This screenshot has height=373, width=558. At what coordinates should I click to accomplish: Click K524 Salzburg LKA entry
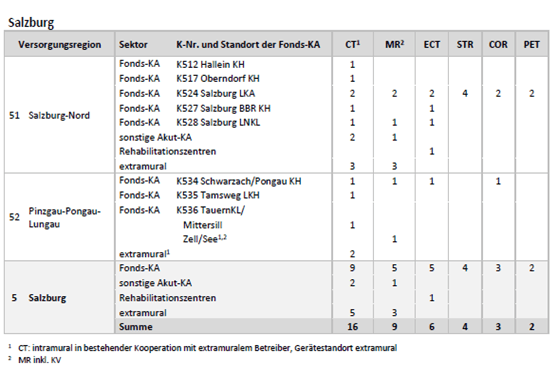pyautogui.click(x=216, y=94)
